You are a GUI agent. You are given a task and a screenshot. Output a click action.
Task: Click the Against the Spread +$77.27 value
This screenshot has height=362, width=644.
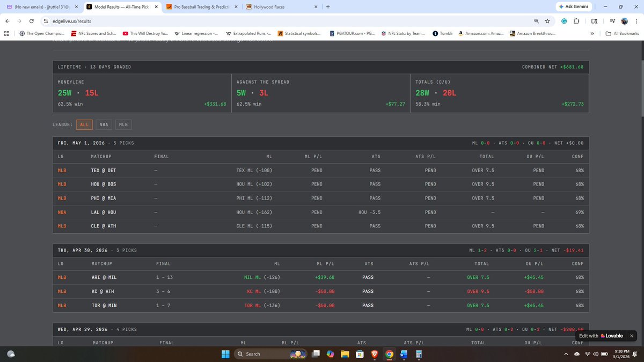coord(395,104)
